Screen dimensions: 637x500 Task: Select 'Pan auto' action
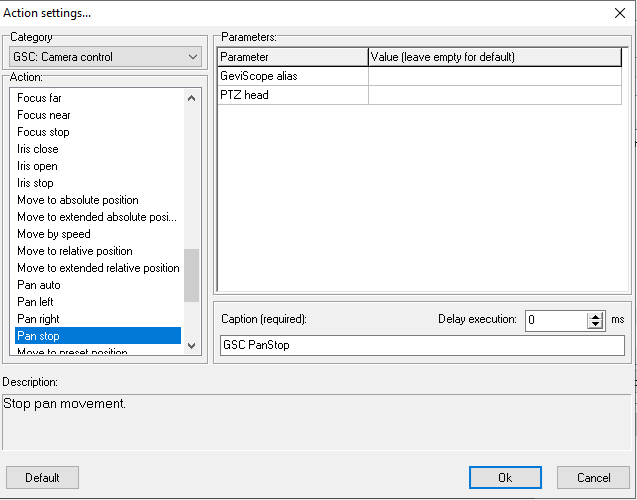tap(38, 285)
